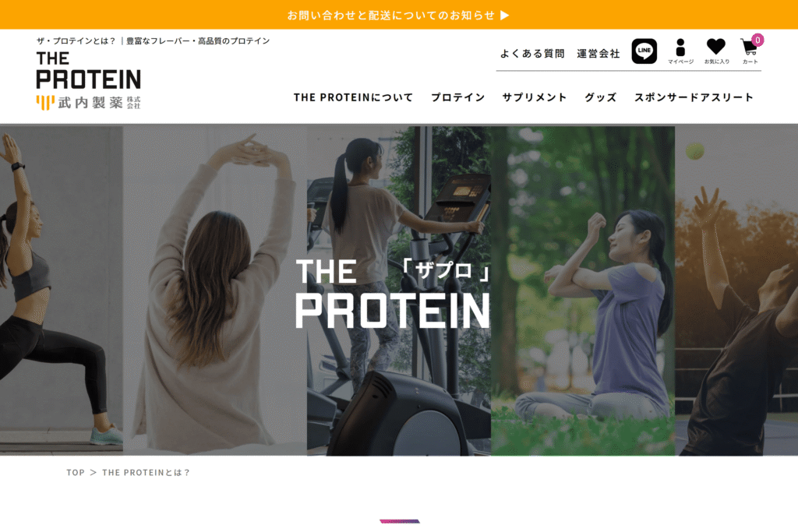
Task: Open スポンサードアスリート menu item
Action: [694, 97]
